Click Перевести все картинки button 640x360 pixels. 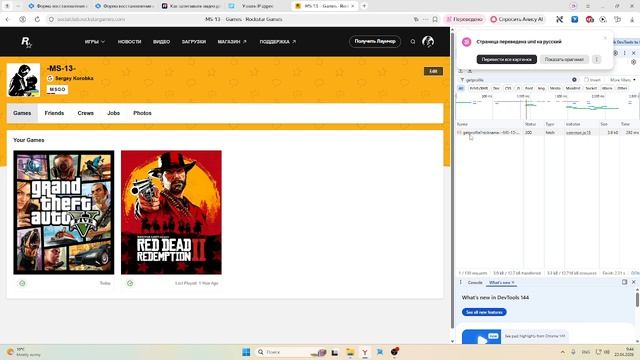tap(507, 59)
